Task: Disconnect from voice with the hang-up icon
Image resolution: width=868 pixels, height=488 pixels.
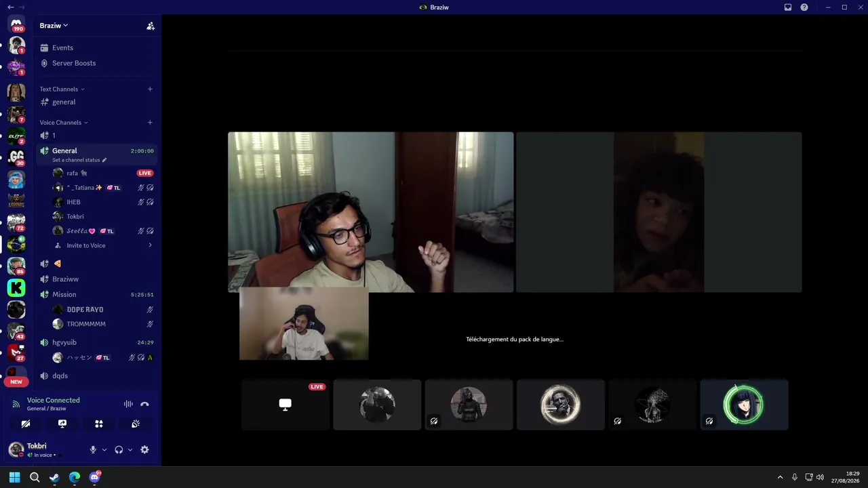Action: (144, 404)
